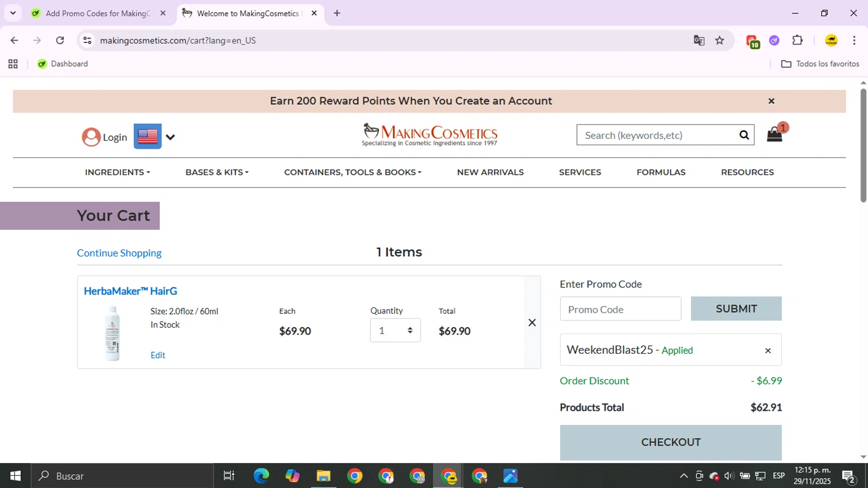The width and height of the screenshot is (868, 488).
Task: Open the Ingredients menu
Action: coord(117,173)
